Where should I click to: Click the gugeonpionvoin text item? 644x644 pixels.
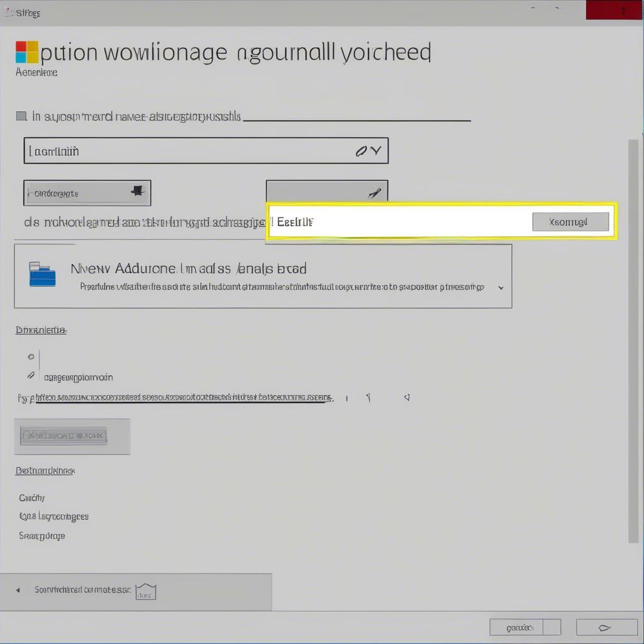coord(78,377)
